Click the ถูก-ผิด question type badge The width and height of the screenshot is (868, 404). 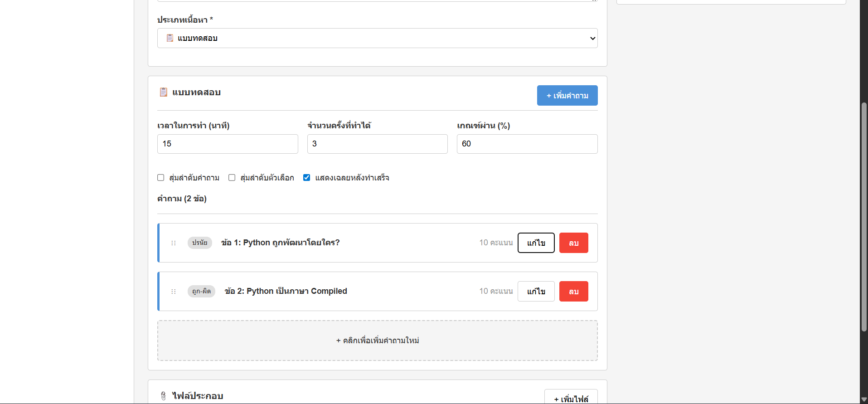201,291
